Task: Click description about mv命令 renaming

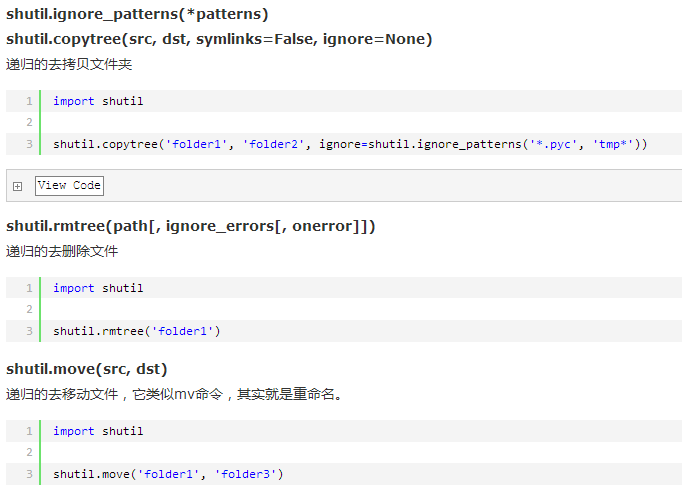Action: (x=174, y=394)
